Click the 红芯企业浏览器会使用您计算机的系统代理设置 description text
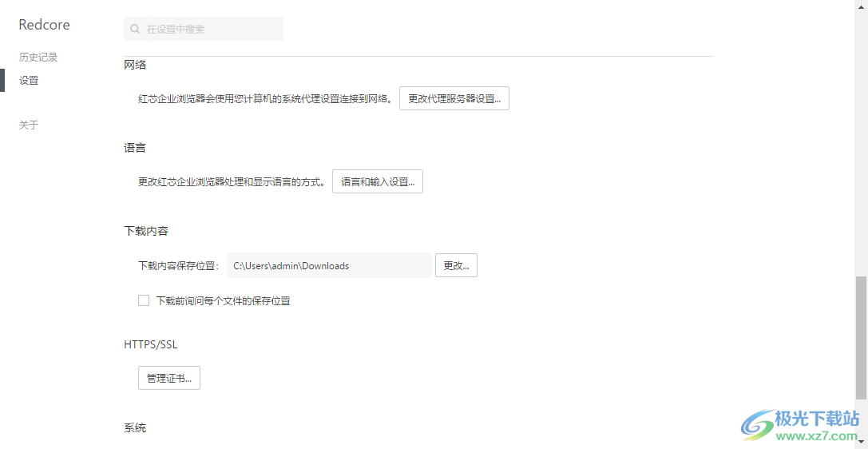The image size is (868, 449). tap(266, 99)
